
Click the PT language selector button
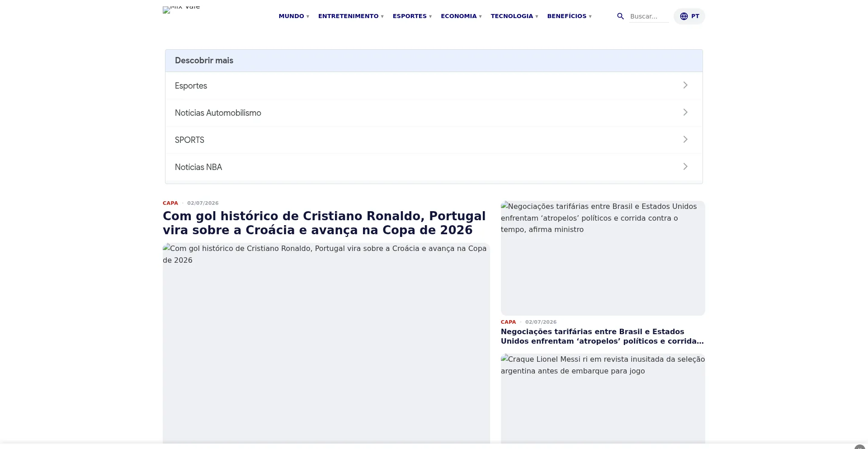[x=689, y=16]
